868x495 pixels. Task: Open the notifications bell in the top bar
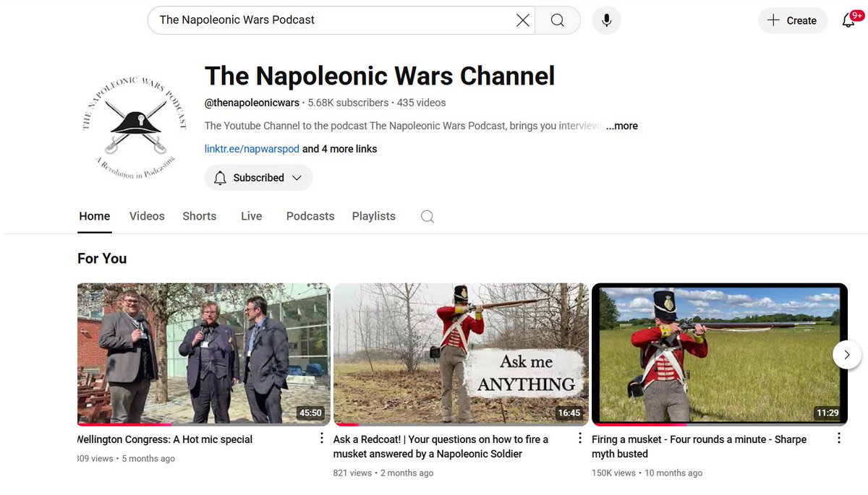point(848,20)
